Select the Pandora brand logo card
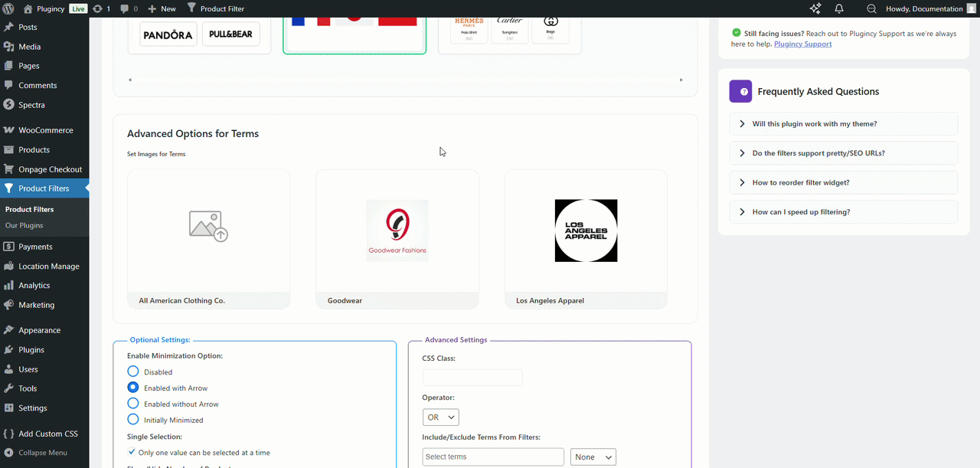 click(x=168, y=34)
